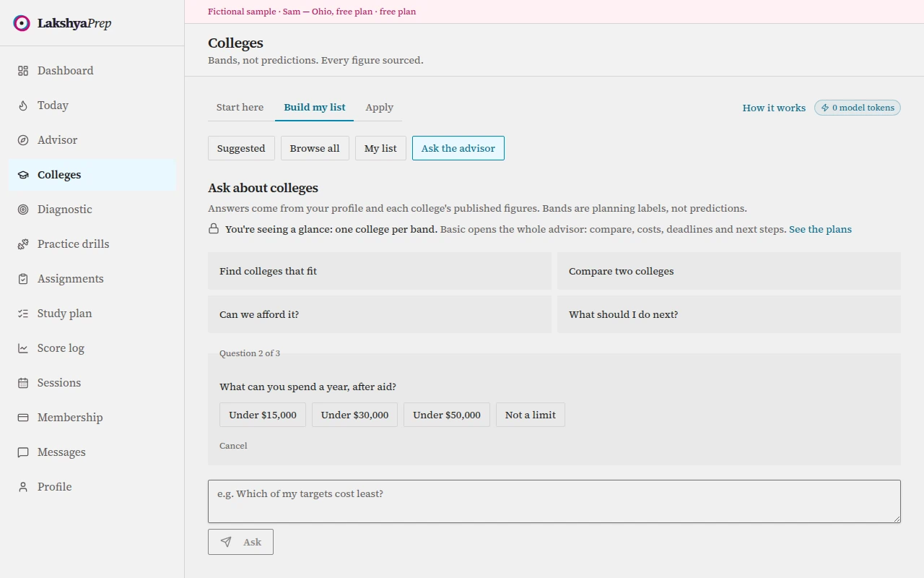
Task: Open the Browse all view
Action: coord(315,148)
